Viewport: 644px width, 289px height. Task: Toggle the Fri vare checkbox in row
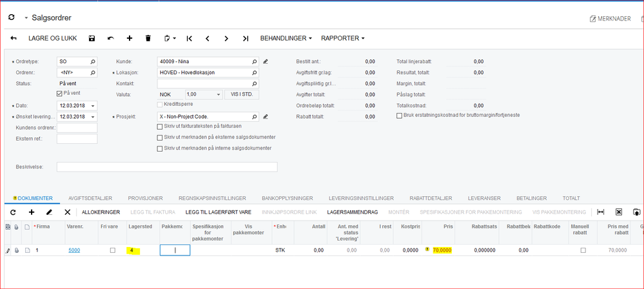coord(113,250)
